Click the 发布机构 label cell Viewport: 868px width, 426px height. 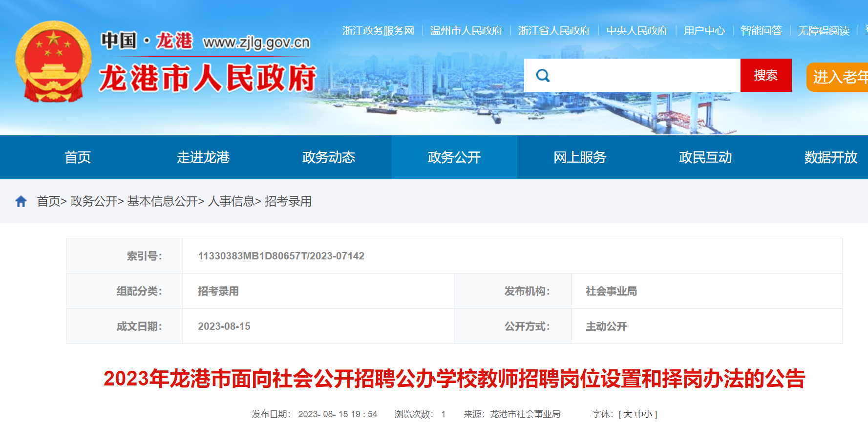tap(513, 291)
